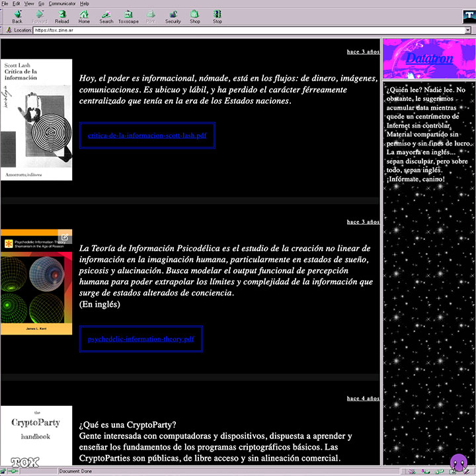Go to the Home page
This screenshot has height=476, width=476.
pyautogui.click(x=84, y=17)
